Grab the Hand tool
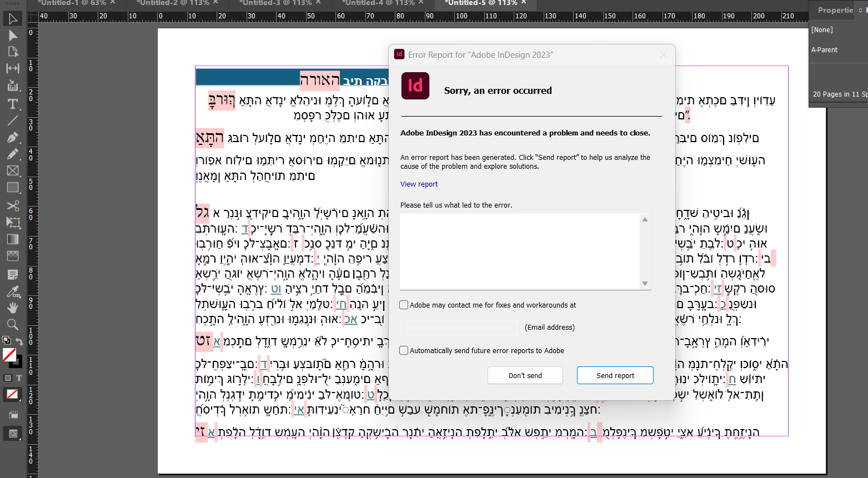The image size is (868, 478). pyautogui.click(x=13, y=308)
